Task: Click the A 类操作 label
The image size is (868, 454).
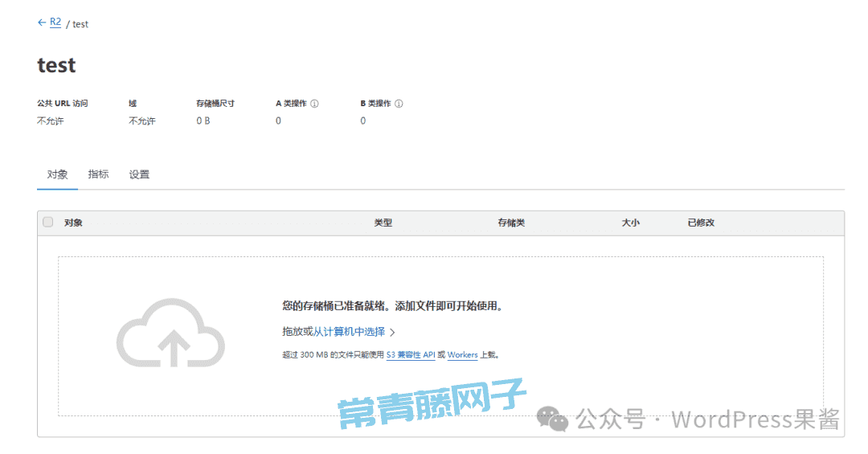Action: point(291,104)
